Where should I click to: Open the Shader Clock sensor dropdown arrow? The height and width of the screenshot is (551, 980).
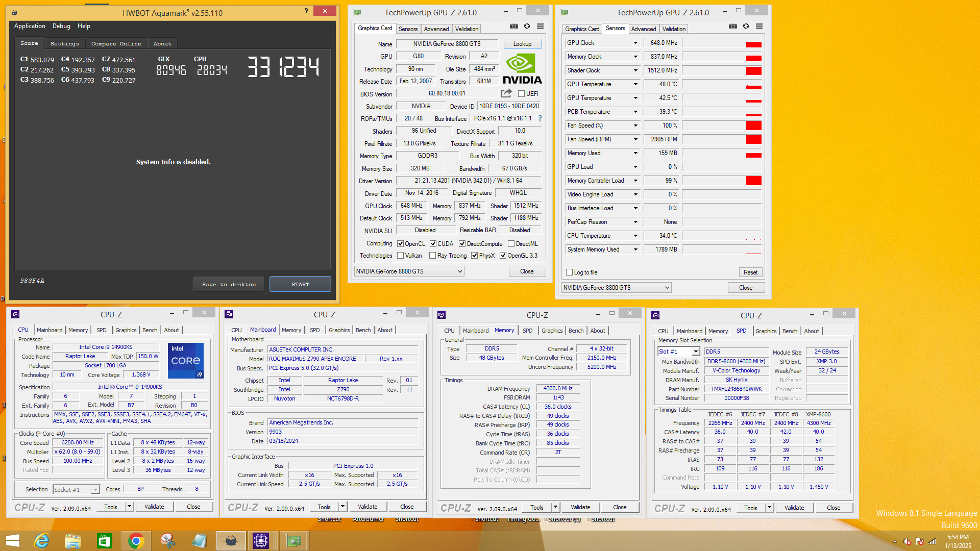(x=635, y=70)
